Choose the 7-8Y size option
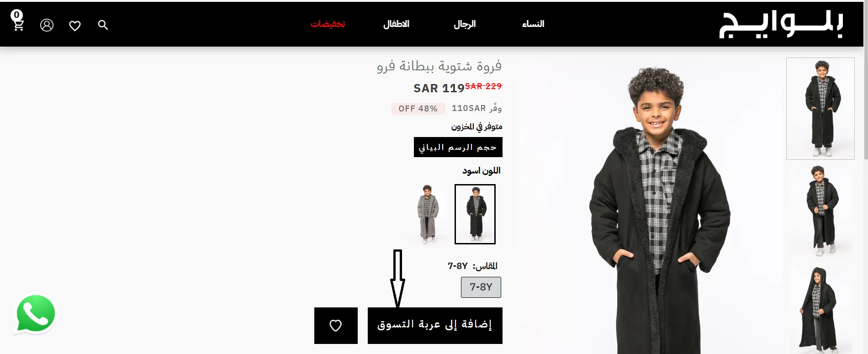Viewport: 868px width, 354px height. click(x=481, y=287)
